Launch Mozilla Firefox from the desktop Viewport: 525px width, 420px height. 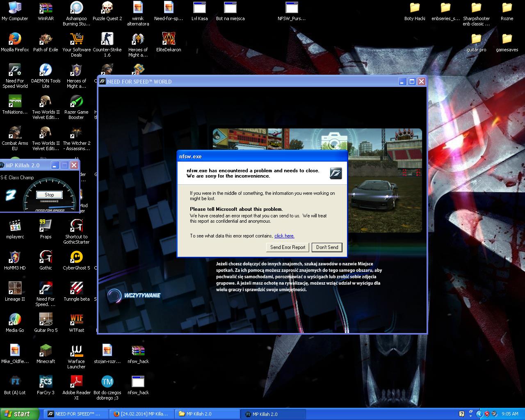point(15,42)
